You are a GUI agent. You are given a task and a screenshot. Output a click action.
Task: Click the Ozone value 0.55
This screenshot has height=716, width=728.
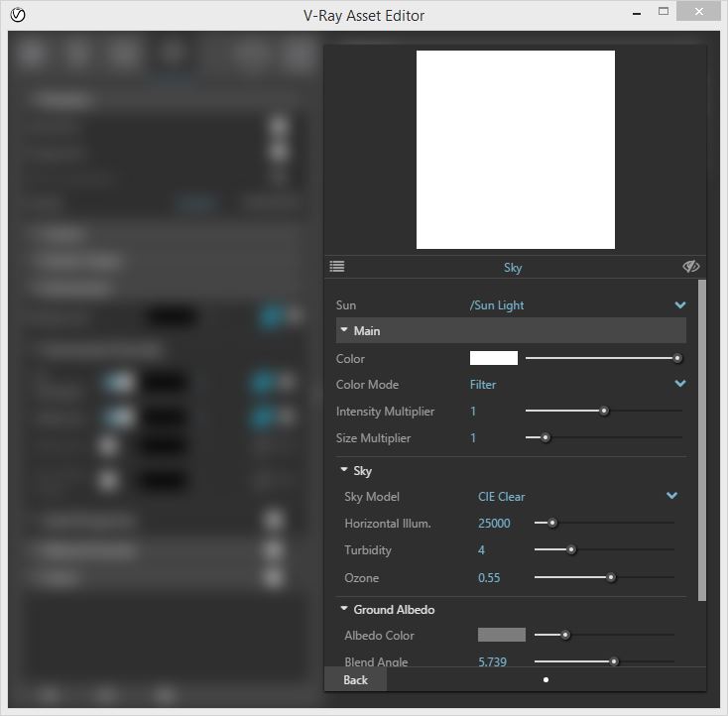489,578
